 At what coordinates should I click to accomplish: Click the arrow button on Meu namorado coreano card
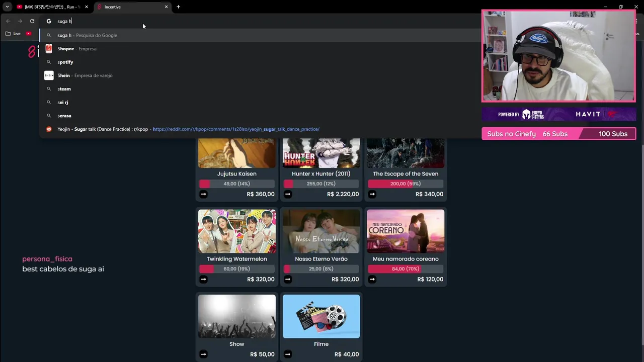tap(372, 279)
